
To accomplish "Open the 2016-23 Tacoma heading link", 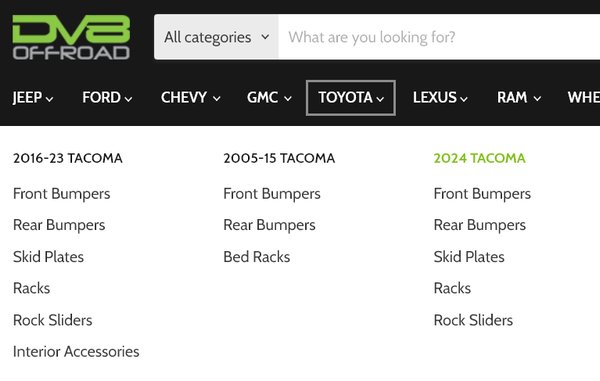I will pos(68,158).
